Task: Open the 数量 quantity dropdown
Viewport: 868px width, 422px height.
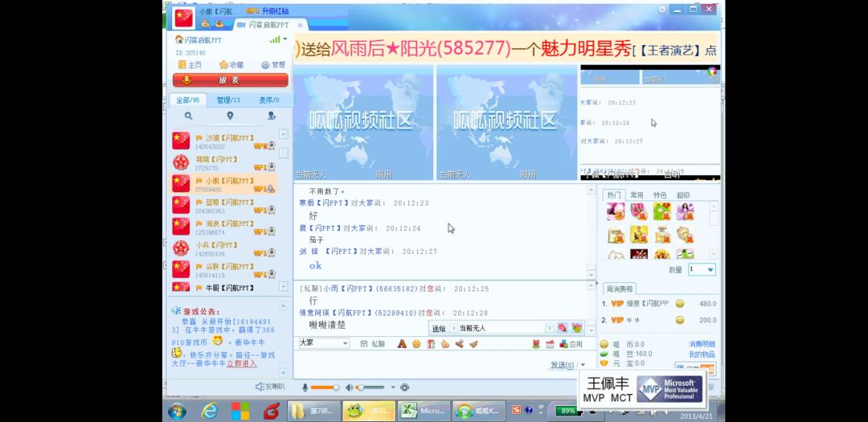Action: 702,270
